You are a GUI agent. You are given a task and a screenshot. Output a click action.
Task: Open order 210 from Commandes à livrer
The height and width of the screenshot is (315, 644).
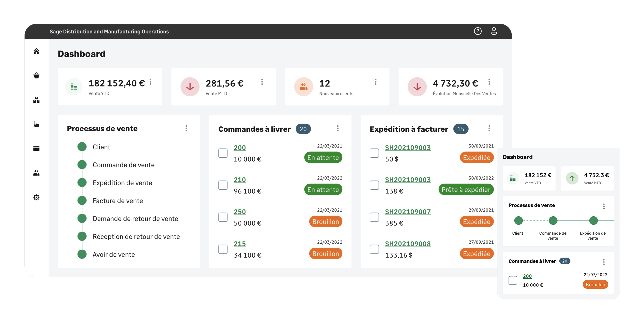click(x=239, y=180)
